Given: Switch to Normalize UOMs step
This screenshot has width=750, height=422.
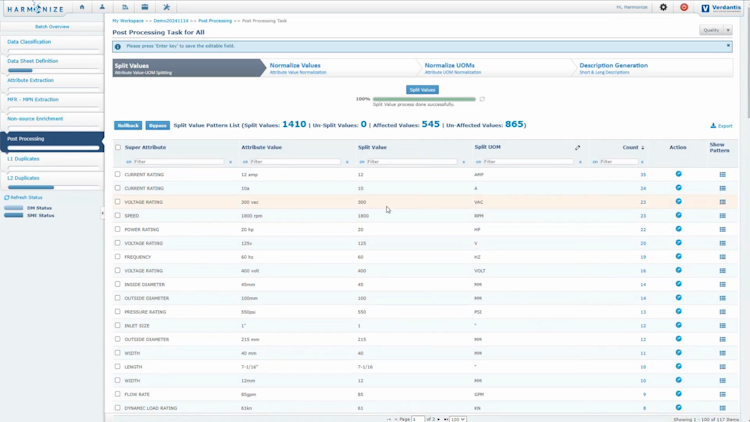Looking at the screenshot, I should (x=497, y=68).
